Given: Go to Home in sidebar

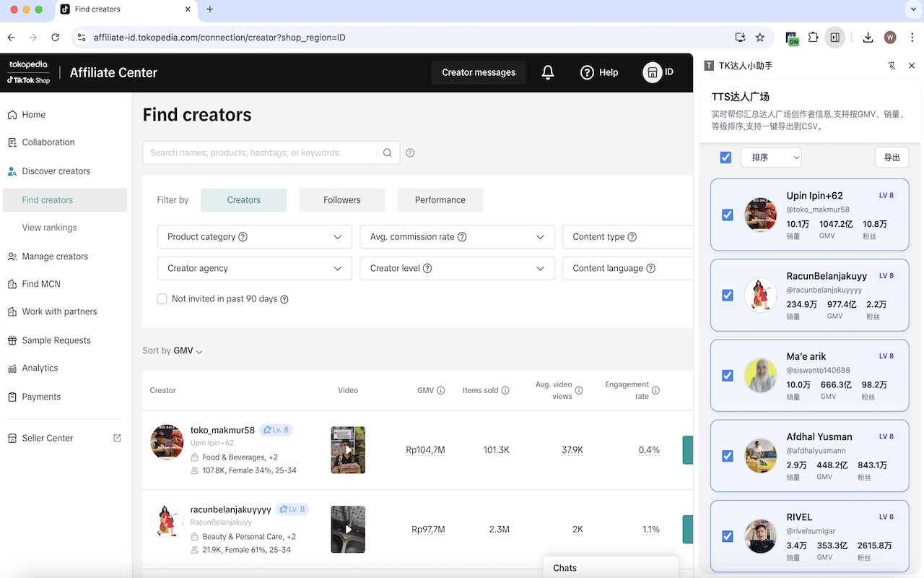Looking at the screenshot, I should point(33,115).
